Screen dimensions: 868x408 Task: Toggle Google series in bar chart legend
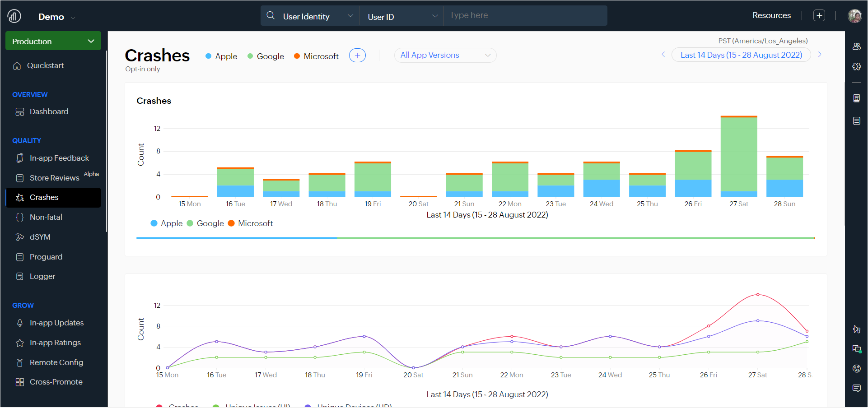pos(205,223)
